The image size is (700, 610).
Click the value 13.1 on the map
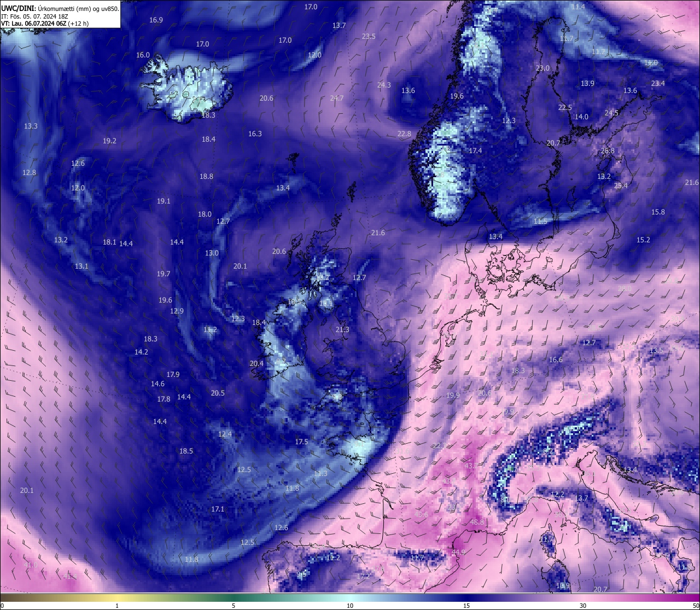pos(81,266)
